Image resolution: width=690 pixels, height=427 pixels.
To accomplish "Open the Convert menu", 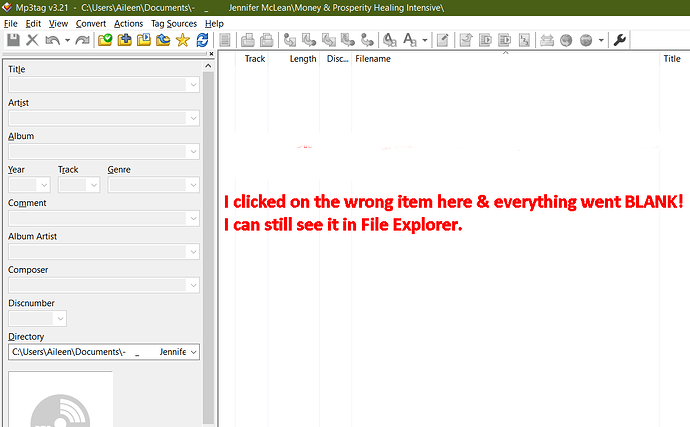I will tap(91, 24).
